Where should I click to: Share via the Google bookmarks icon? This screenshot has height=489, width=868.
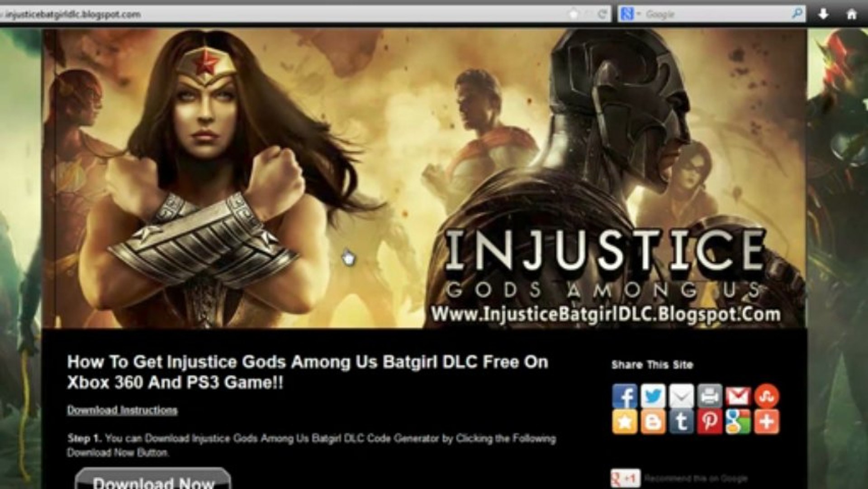(738, 422)
